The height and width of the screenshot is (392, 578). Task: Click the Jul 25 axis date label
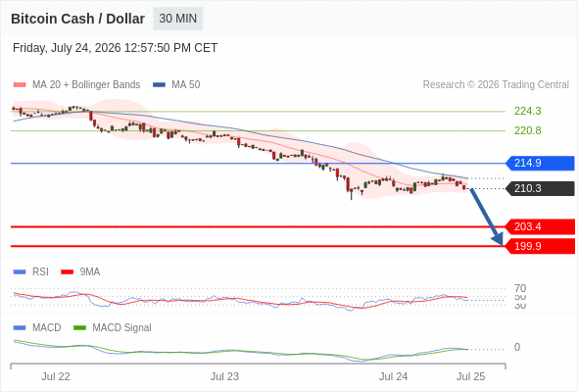click(x=471, y=376)
